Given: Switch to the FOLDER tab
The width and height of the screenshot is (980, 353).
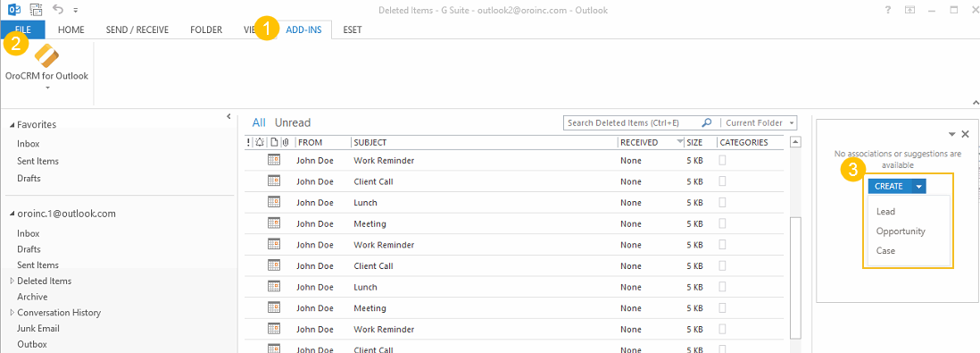Looking at the screenshot, I should [206, 29].
